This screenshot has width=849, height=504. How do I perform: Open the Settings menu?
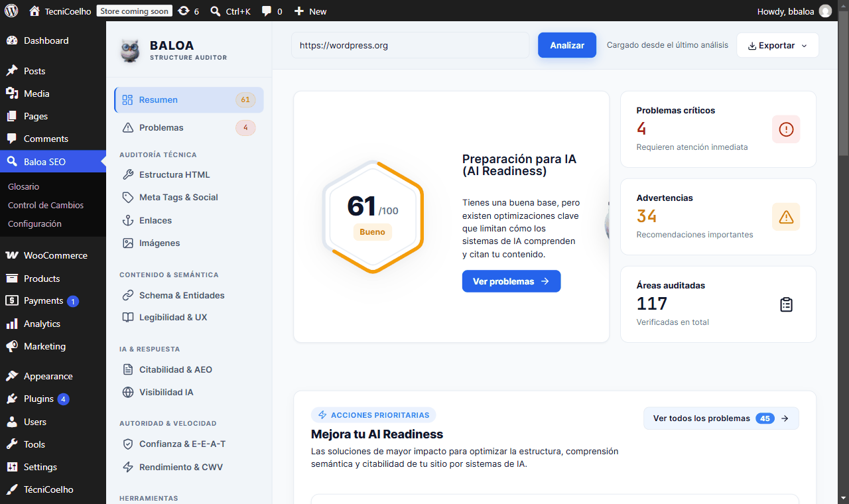(53, 467)
